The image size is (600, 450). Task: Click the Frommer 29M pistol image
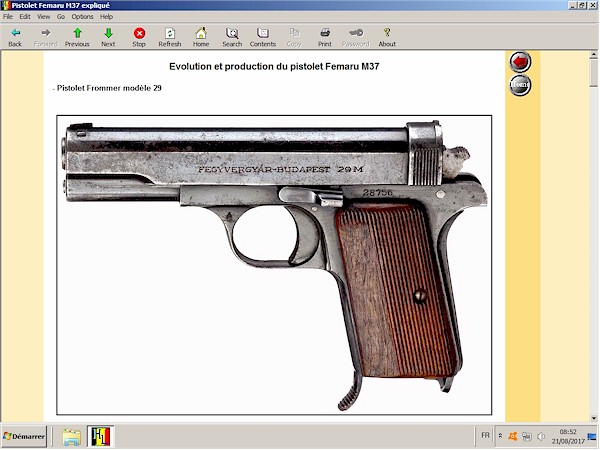pyautogui.click(x=274, y=265)
